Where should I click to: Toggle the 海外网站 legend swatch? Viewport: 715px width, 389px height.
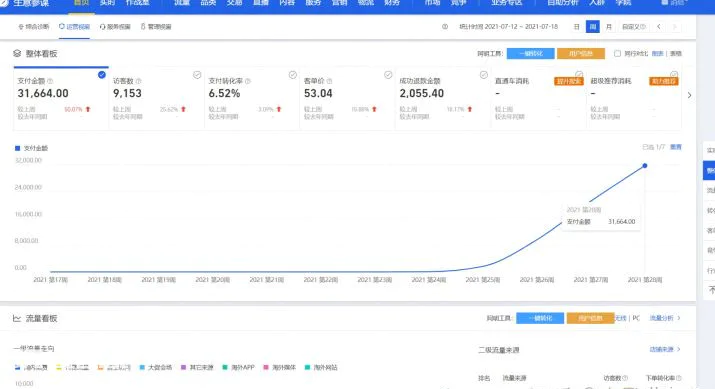pos(307,367)
